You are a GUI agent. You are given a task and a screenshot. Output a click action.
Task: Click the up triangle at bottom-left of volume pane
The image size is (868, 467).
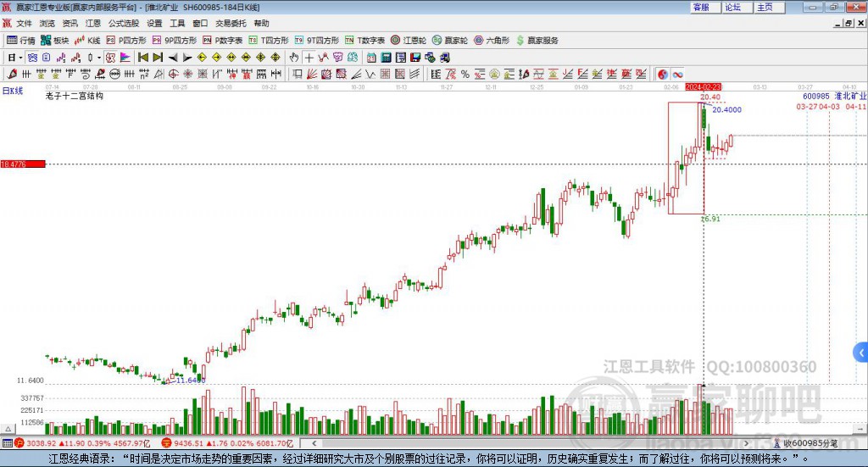point(8,429)
